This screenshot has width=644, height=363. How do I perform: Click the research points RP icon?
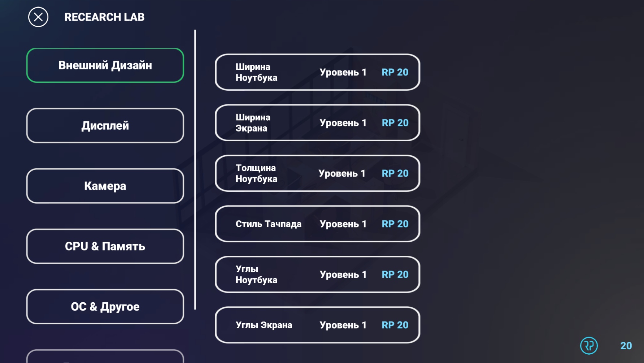[x=589, y=346]
